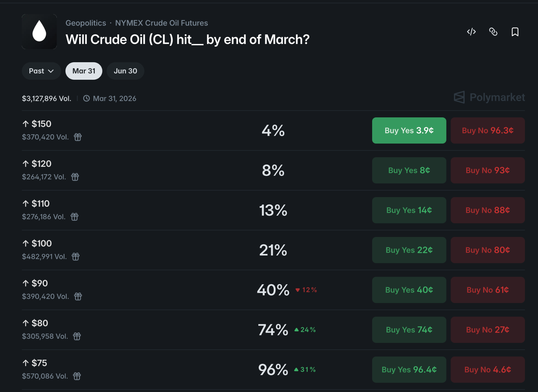Image resolution: width=538 pixels, height=392 pixels.
Task: Copy the market link icon
Action: coord(493,32)
